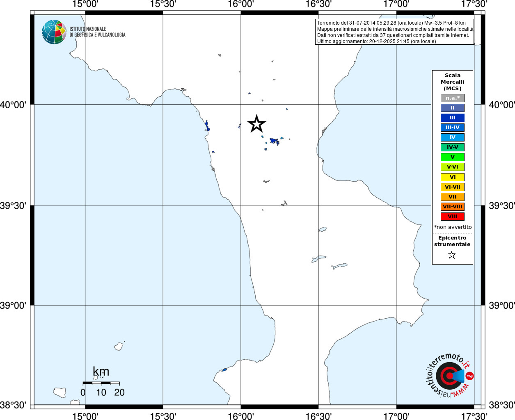Click 'Istituto Nazionale di Geofisica e Vulcanologia' text
This screenshot has height=420, width=515.
coord(97,32)
